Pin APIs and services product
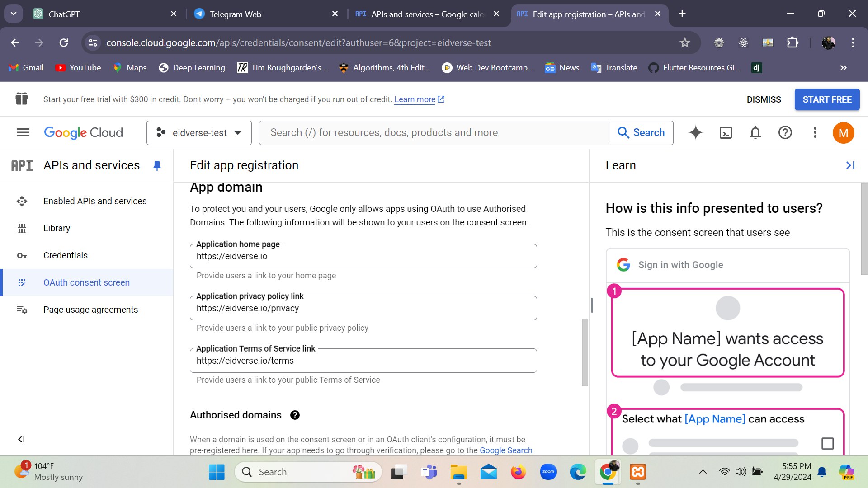The image size is (868, 488). point(157,165)
